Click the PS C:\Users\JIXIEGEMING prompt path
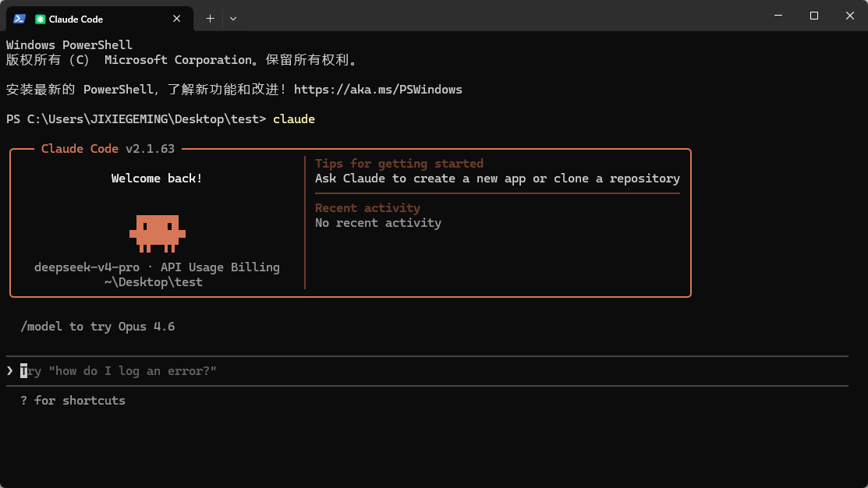Viewport: 868px width, 488px height. (x=136, y=119)
